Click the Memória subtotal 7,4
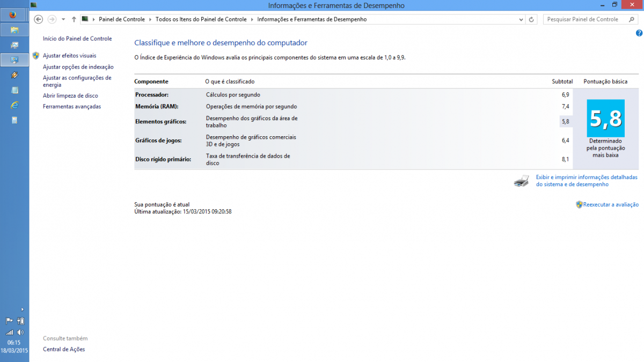The image size is (644, 362). click(x=565, y=106)
